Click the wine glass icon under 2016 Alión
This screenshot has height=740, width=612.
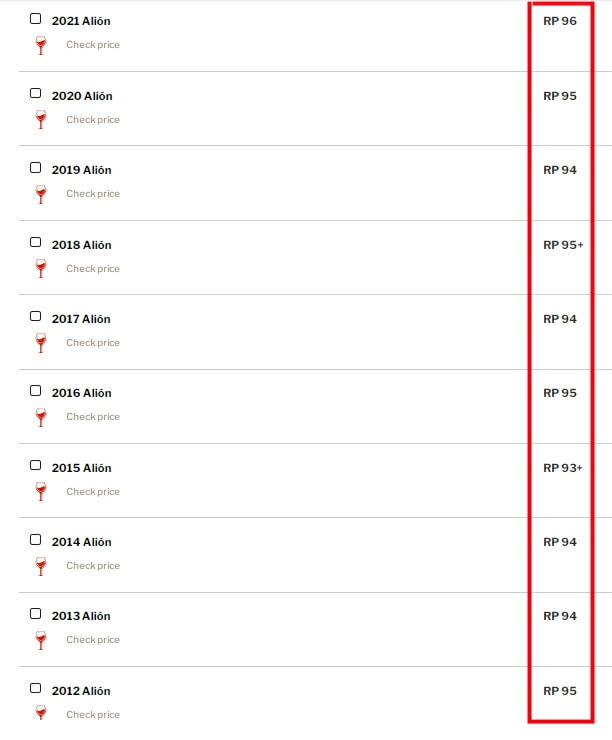click(x=40, y=417)
